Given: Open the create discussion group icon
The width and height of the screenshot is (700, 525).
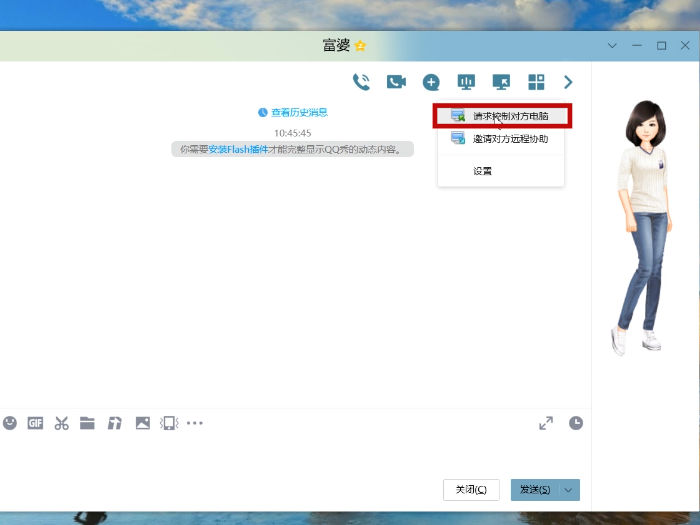Looking at the screenshot, I should coord(431,82).
